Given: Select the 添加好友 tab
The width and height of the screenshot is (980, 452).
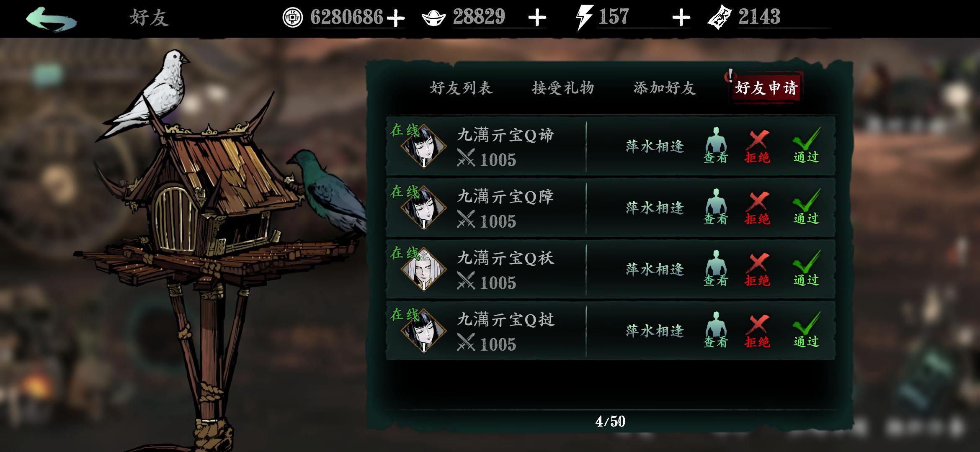Looking at the screenshot, I should tap(665, 88).
